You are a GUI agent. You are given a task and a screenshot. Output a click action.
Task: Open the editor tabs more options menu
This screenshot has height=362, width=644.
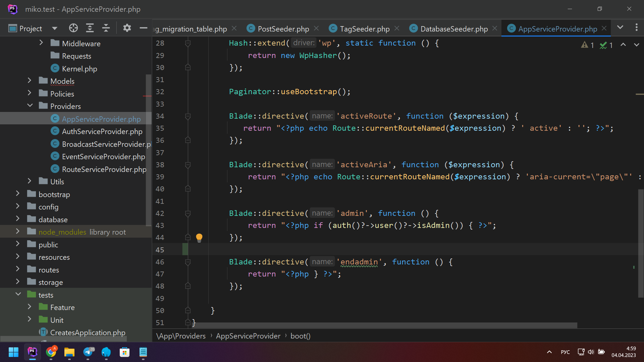636,28
